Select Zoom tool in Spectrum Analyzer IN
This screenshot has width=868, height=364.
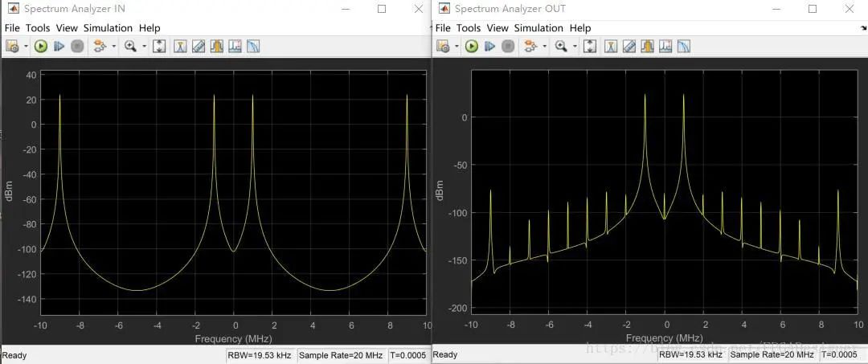pyautogui.click(x=131, y=47)
